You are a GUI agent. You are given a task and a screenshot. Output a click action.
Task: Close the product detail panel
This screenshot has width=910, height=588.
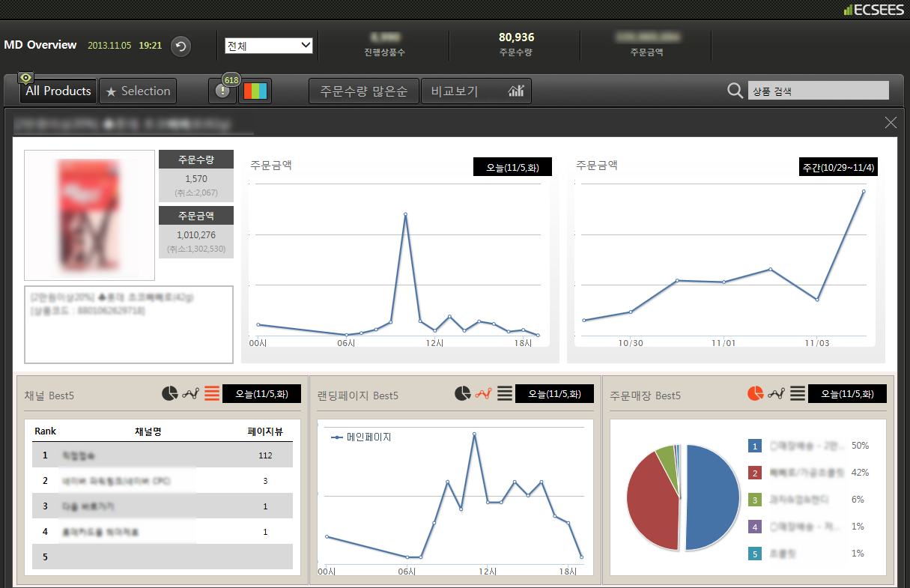pyautogui.click(x=891, y=122)
